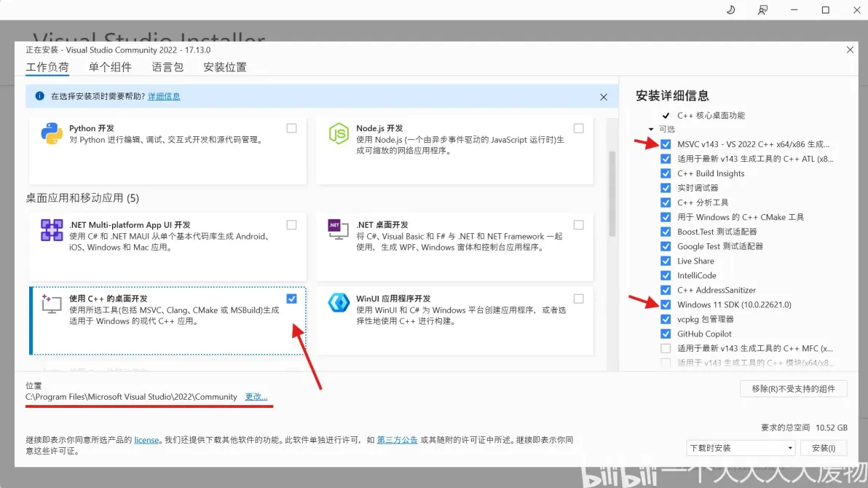This screenshot has width=868, height=488.
Task: Uncheck the C++ ATL for v143 component
Action: (666, 159)
